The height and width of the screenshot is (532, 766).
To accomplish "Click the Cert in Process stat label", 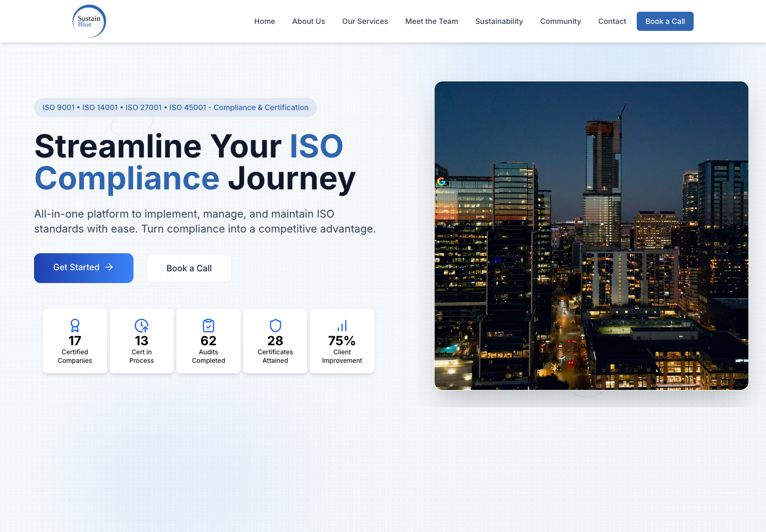I will tap(141, 356).
